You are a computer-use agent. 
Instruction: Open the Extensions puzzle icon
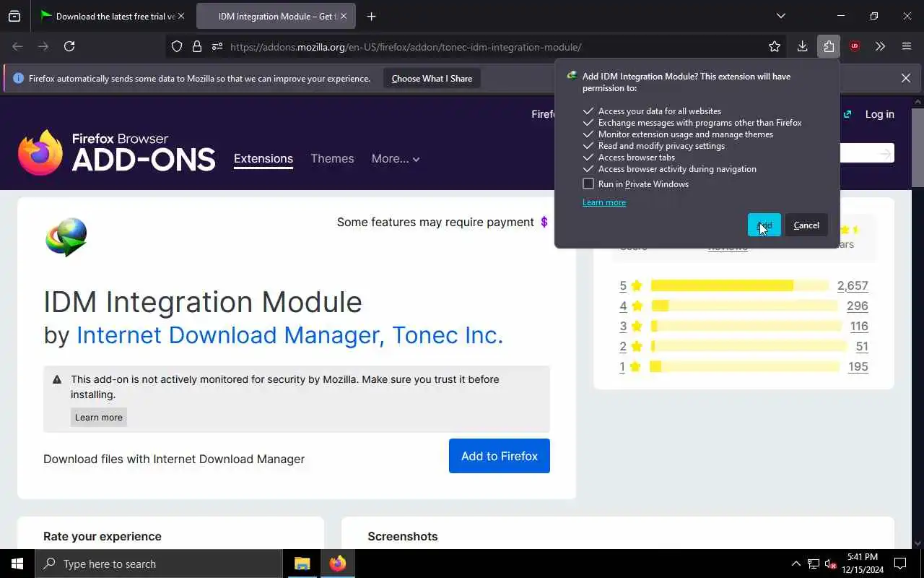coord(828,46)
